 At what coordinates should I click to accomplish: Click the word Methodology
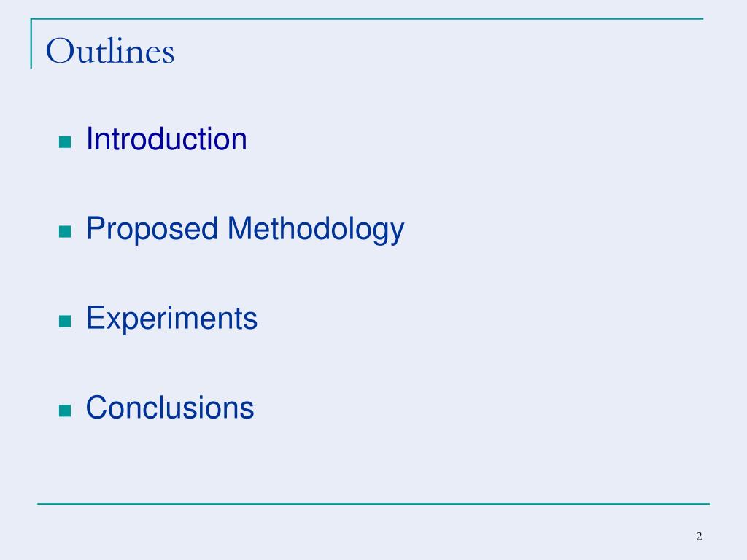315,230
